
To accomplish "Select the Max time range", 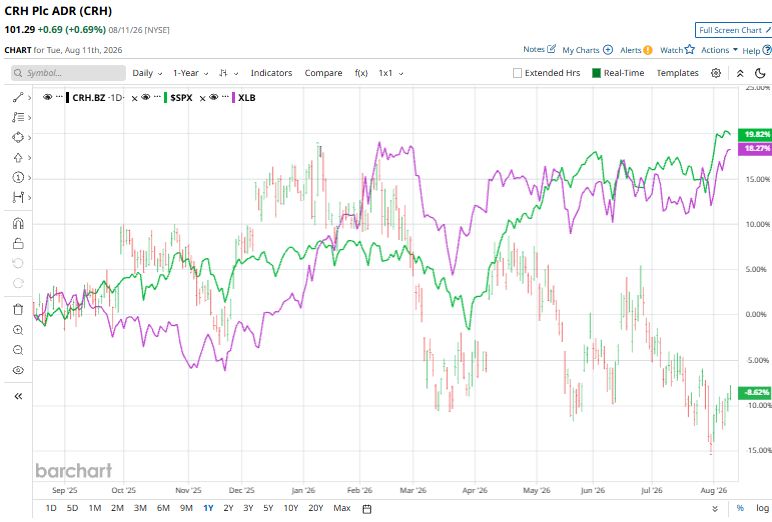I will [342, 508].
